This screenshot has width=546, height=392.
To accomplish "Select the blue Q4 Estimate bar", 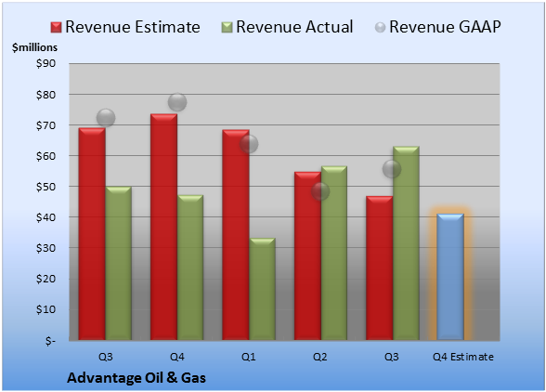I will (450, 277).
